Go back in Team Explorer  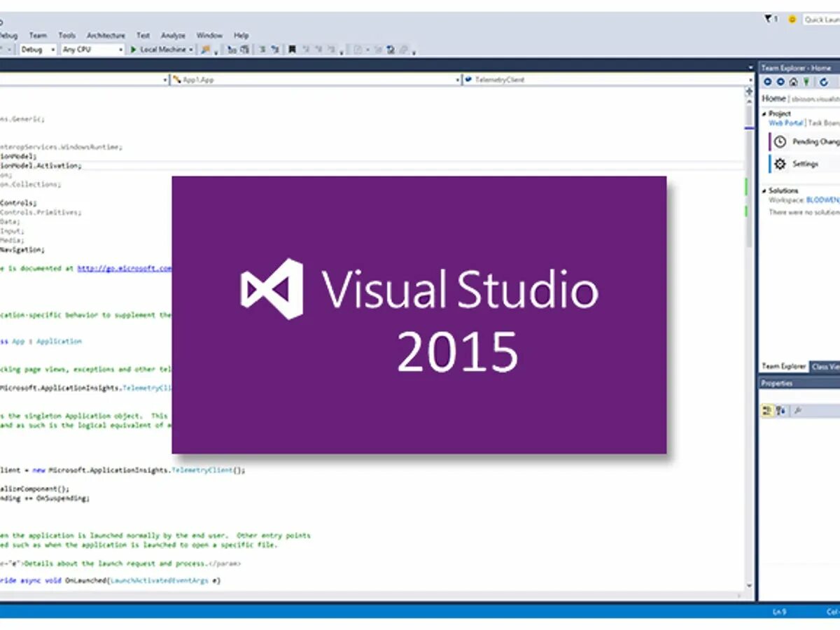pos(768,82)
